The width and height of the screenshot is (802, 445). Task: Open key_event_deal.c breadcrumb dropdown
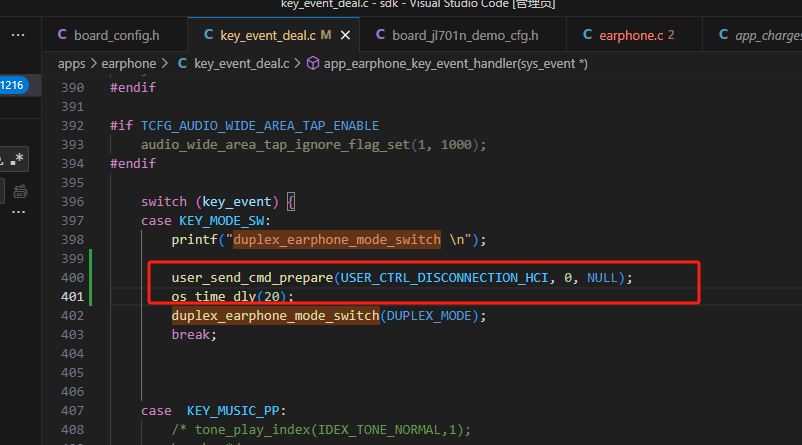click(x=241, y=64)
